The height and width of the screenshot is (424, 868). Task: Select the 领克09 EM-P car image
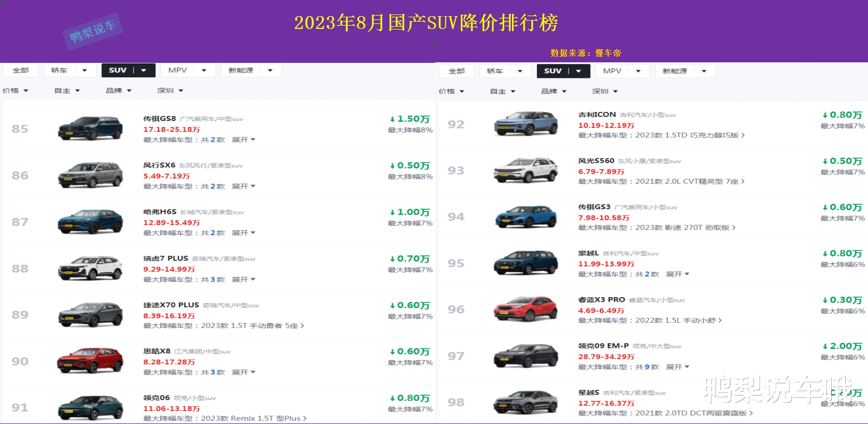pos(526,356)
